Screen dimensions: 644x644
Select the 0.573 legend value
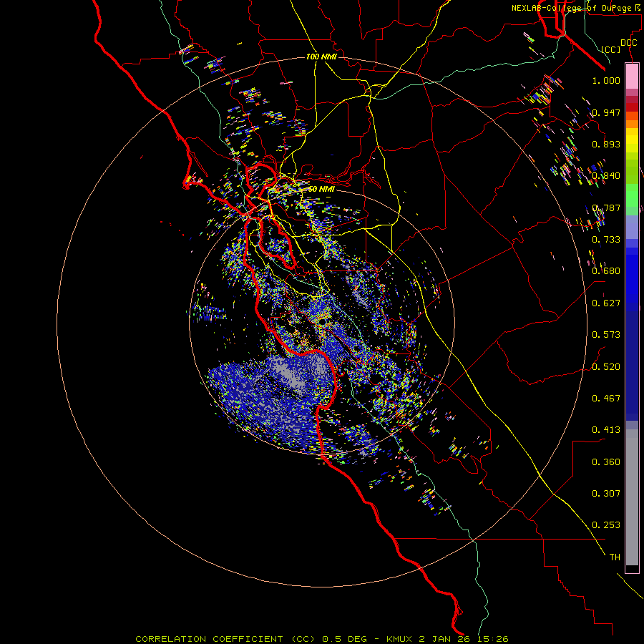(x=606, y=335)
